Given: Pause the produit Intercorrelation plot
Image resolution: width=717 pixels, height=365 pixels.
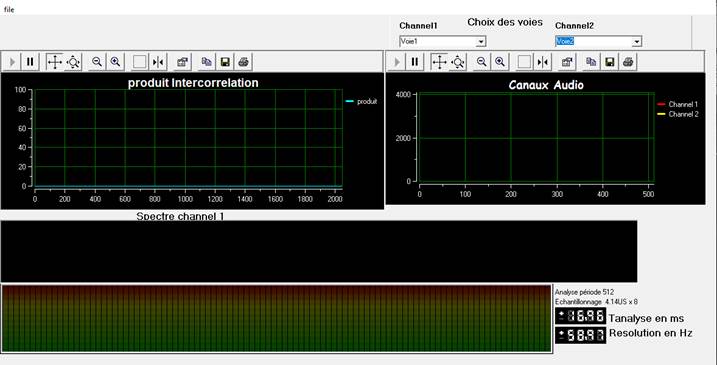Looking at the screenshot, I should (x=30, y=62).
